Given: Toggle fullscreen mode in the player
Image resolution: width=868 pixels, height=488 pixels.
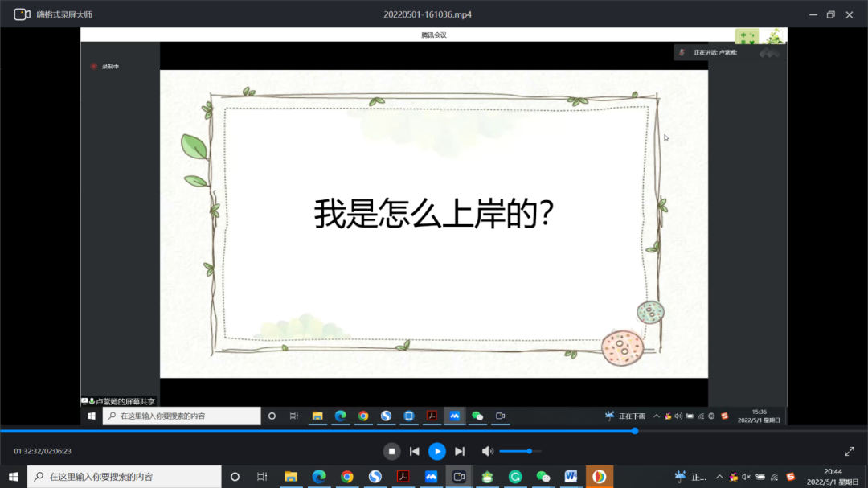Looking at the screenshot, I should point(849,451).
